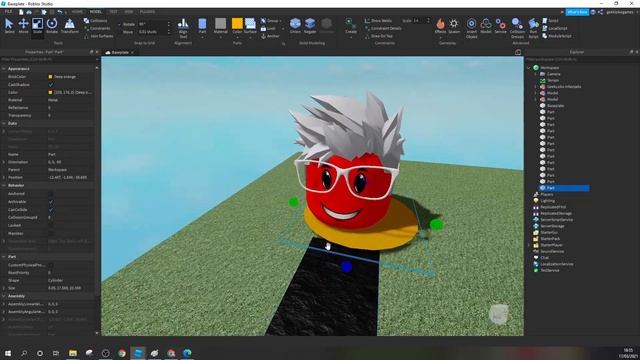
Task: Click the Material button icon
Action: pos(220,24)
